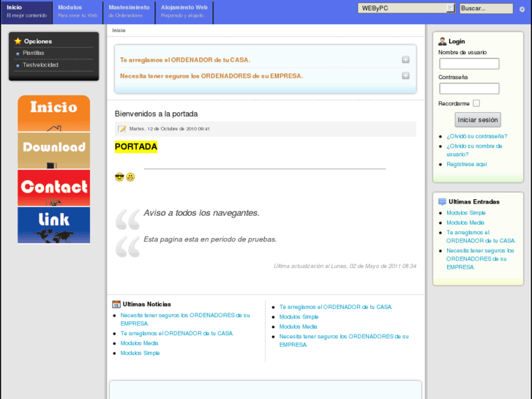Click the speech bubble icon beside Ultimas Entradas

coord(442,202)
